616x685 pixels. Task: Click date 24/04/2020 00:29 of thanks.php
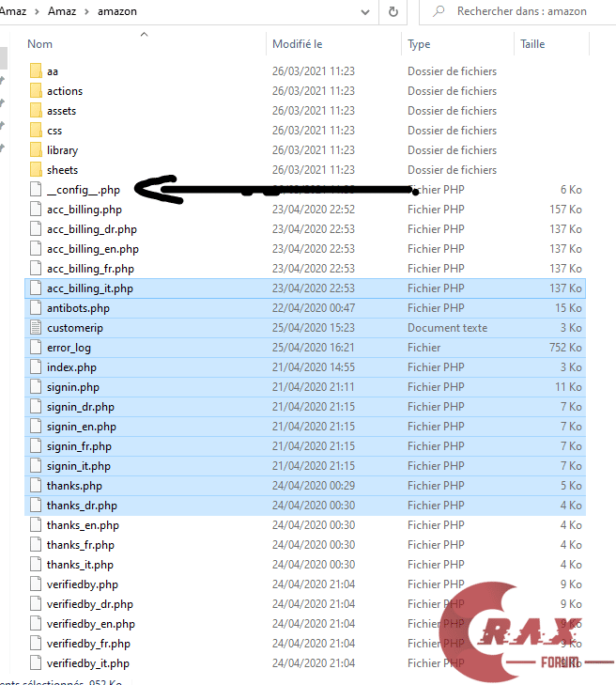pyautogui.click(x=314, y=486)
